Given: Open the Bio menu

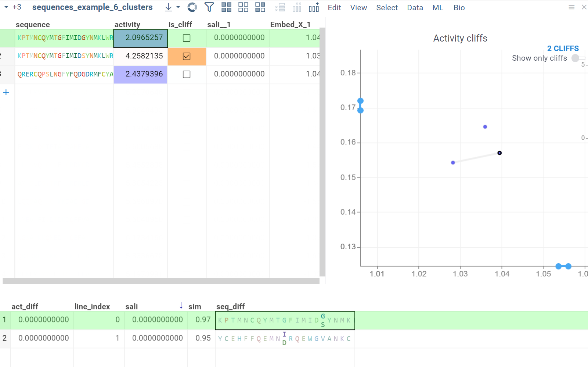Looking at the screenshot, I should [459, 7].
